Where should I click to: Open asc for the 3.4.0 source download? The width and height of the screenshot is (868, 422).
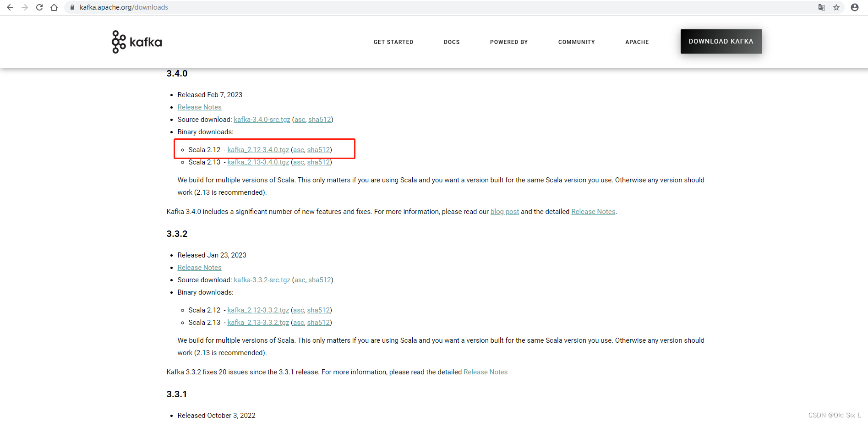[x=300, y=120]
